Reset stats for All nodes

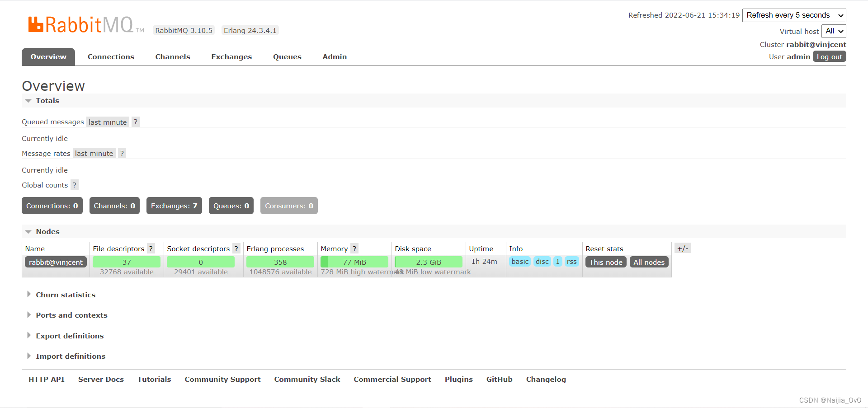pos(649,262)
